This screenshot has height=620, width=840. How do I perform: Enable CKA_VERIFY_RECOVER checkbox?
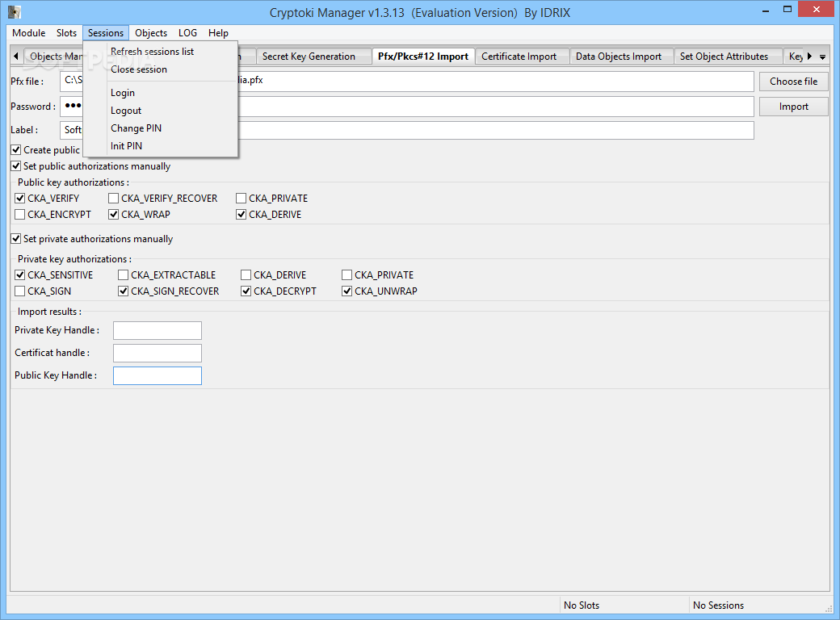coord(114,198)
